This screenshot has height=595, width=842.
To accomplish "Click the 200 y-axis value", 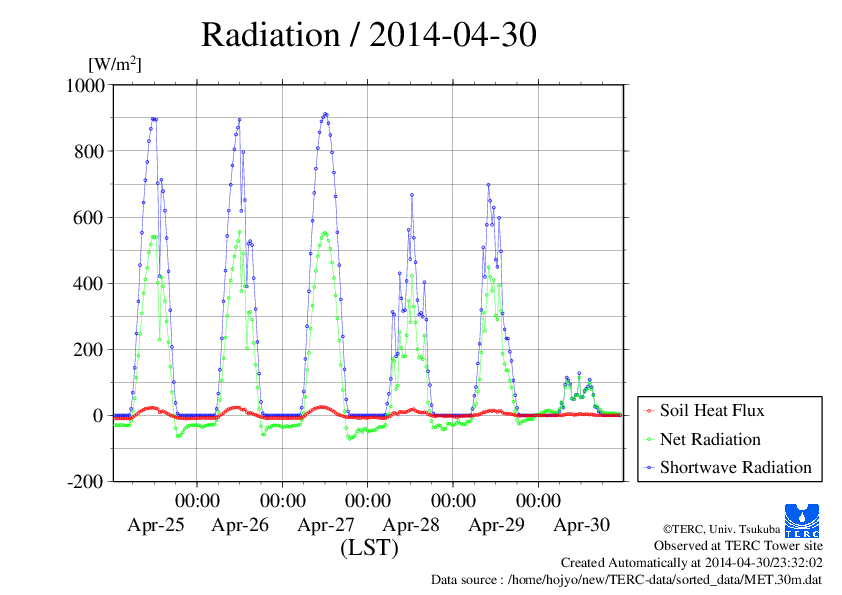I will (x=89, y=350).
